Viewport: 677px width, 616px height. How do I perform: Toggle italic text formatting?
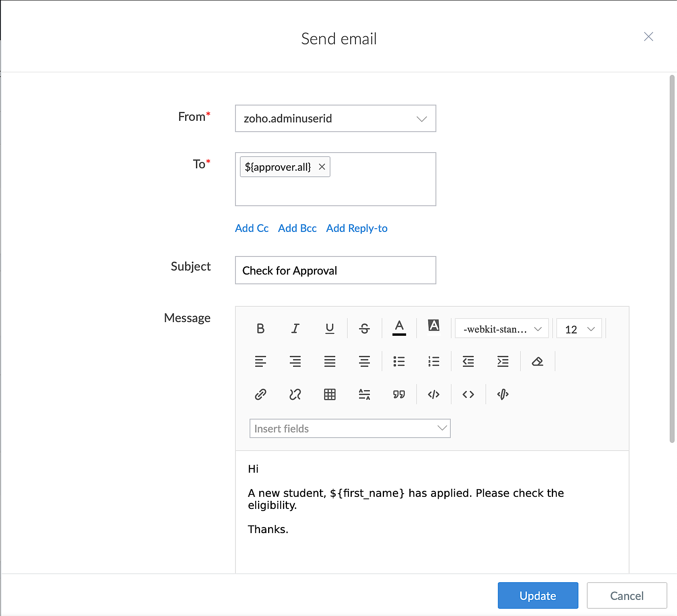click(295, 329)
